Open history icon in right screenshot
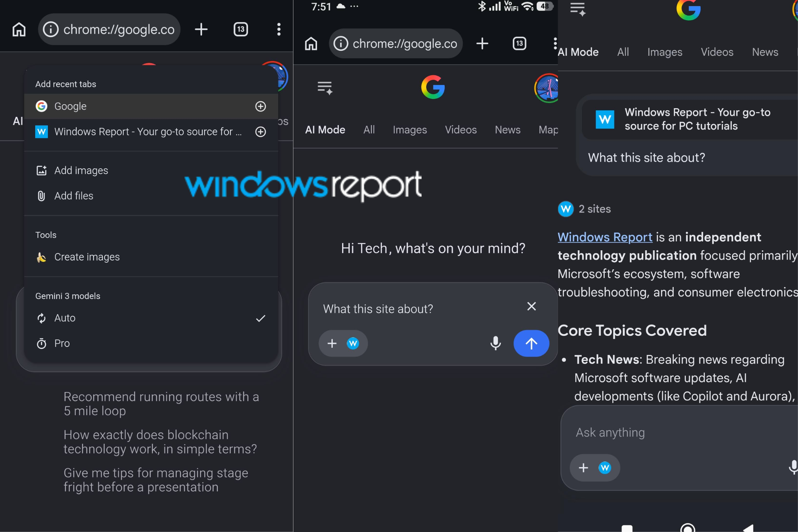798x532 pixels. 578,9
